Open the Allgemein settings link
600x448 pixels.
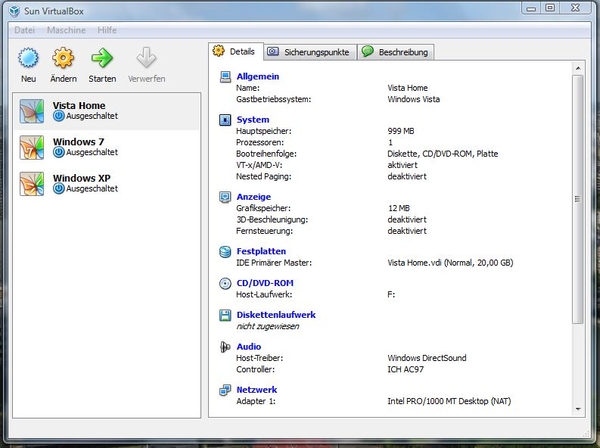pyautogui.click(x=258, y=77)
